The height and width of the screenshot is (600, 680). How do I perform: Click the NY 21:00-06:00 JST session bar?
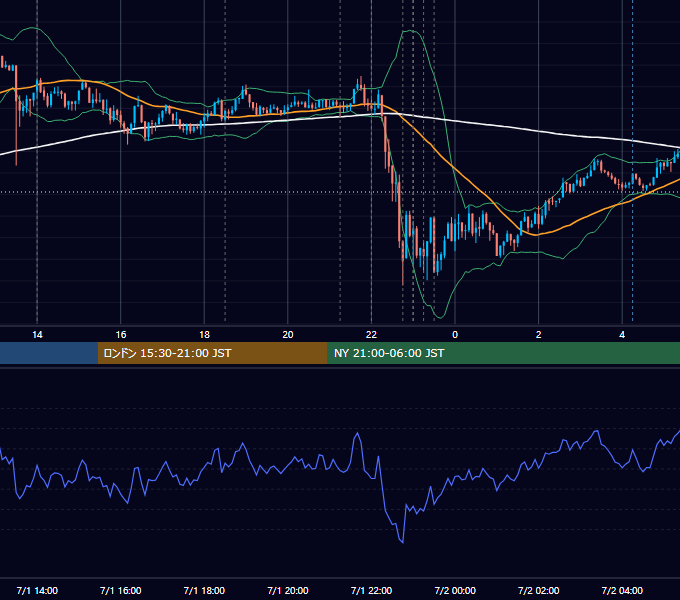click(x=503, y=353)
